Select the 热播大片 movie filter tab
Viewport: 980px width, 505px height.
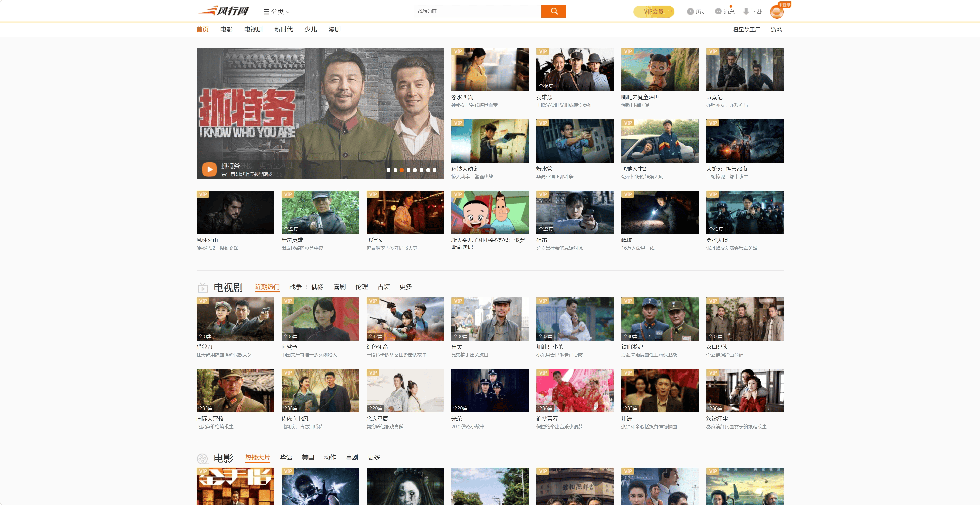click(258, 457)
